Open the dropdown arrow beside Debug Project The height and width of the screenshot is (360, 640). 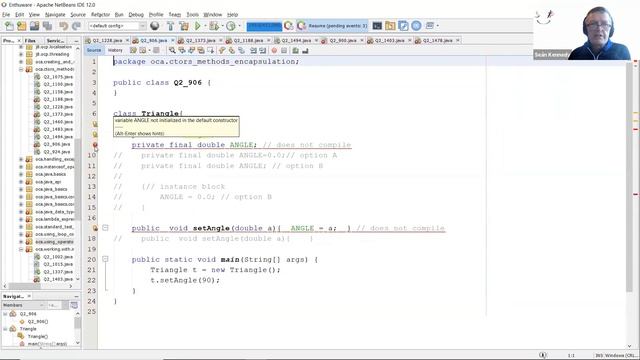pos(222,26)
